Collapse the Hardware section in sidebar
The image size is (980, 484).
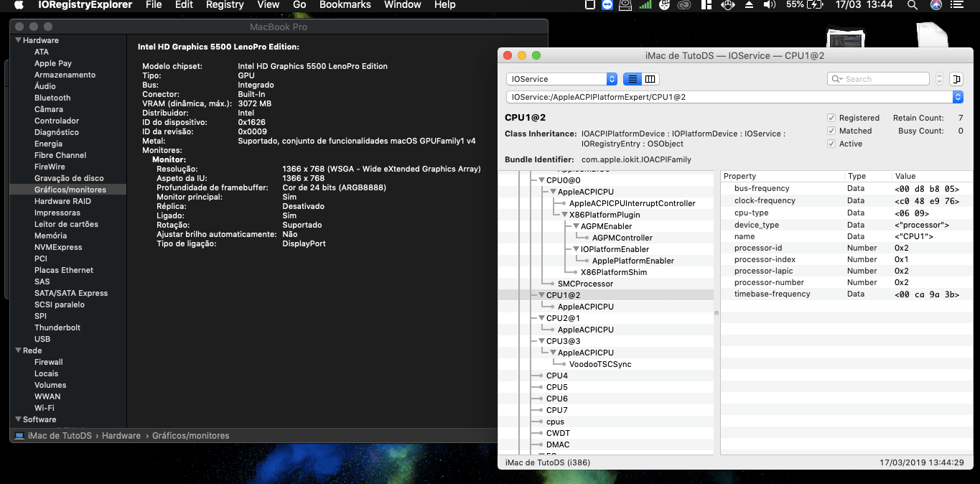coord(18,40)
